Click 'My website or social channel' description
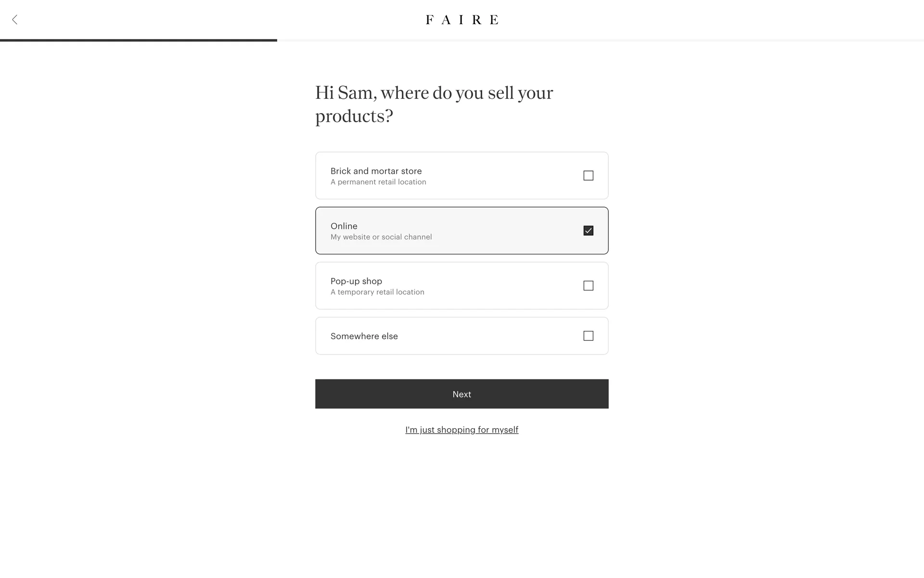 click(x=381, y=237)
